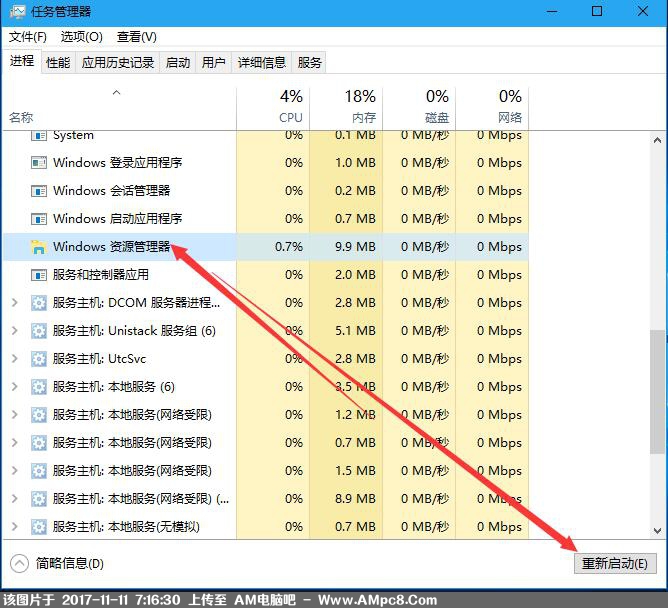Expand 服务主机: Unistack 服务组 (6) row
Viewport: 668px width, 608px height.
[x=14, y=331]
